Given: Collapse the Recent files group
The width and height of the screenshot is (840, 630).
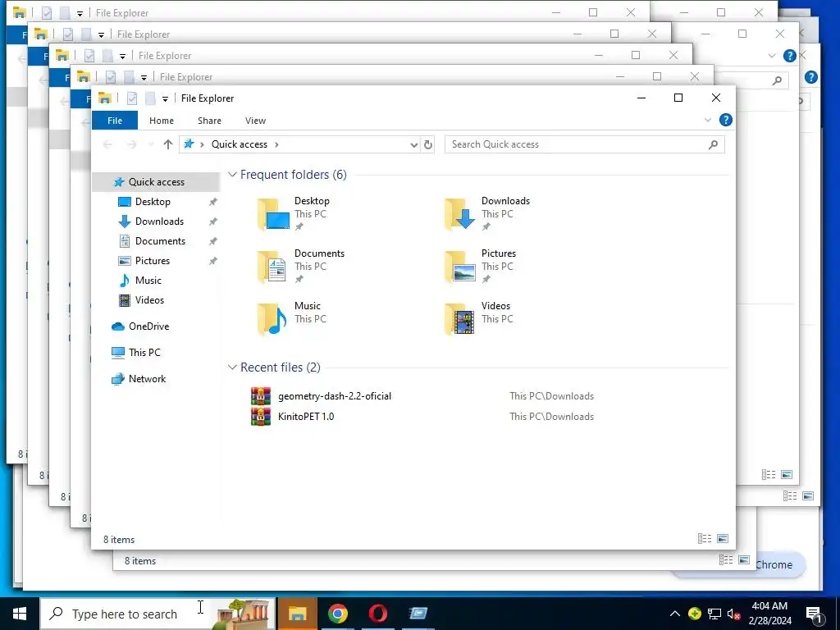Looking at the screenshot, I should [x=232, y=367].
